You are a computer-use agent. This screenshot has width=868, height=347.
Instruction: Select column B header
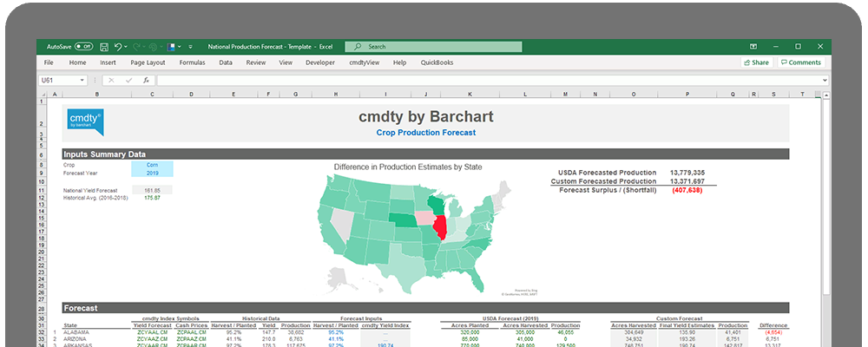point(96,95)
